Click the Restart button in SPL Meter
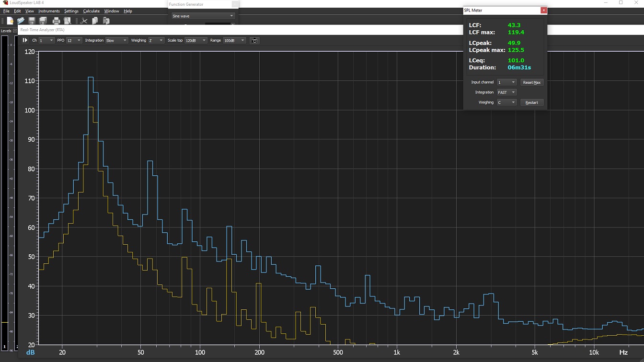This screenshot has height=362, width=644. coord(532,102)
